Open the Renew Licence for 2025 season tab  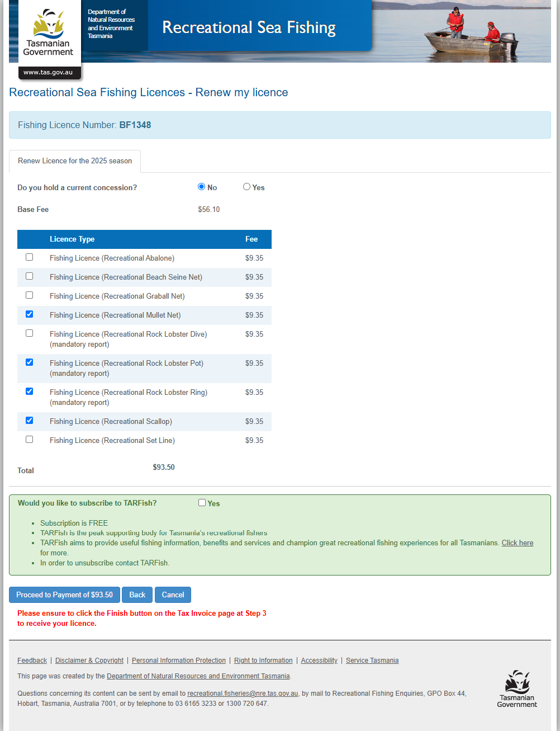click(75, 161)
